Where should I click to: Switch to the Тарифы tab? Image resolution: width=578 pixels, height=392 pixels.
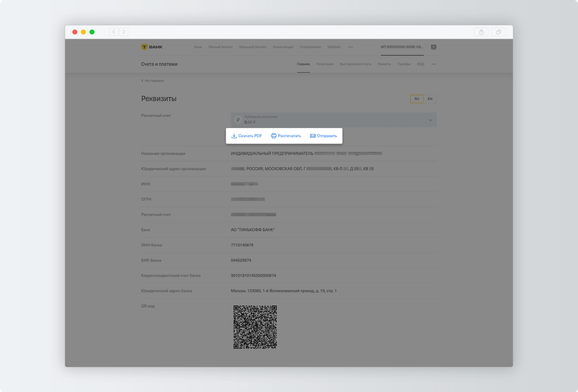(x=404, y=64)
